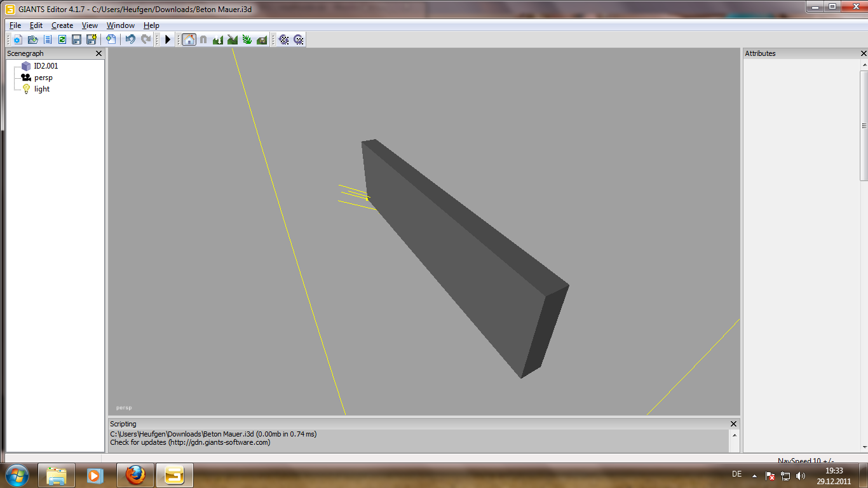Click the terrain save floppy icon

click(x=262, y=39)
